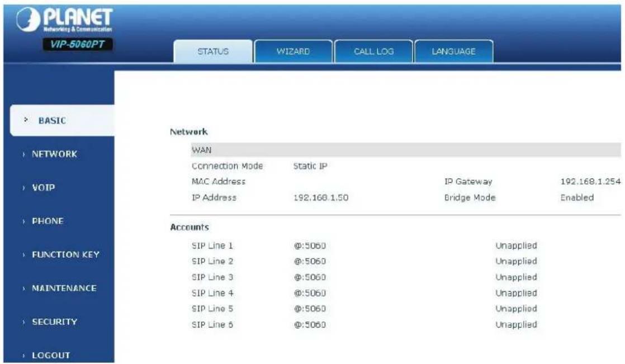Click Unapplied status of SIP Line 5
Viewport: 625px width, 364px height.
click(x=516, y=309)
